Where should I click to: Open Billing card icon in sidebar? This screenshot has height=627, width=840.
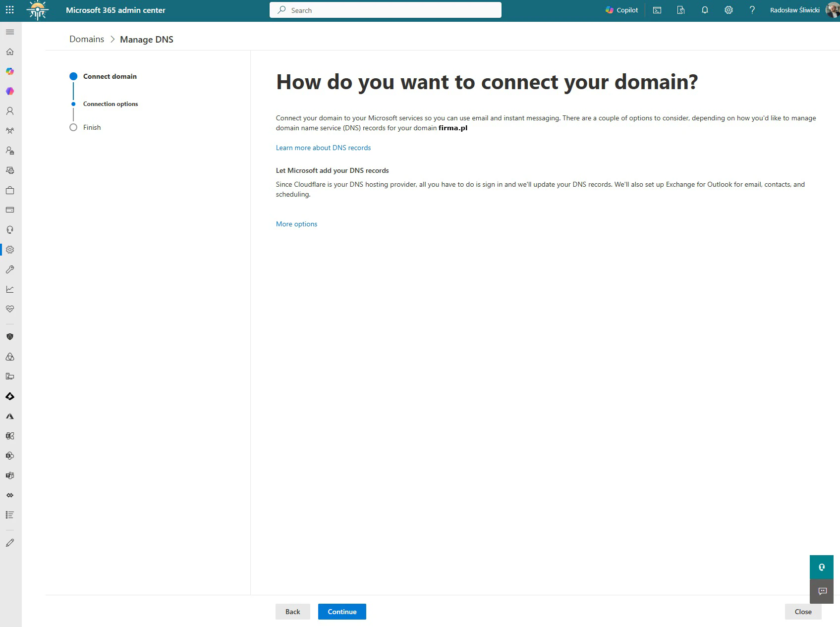click(10, 210)
